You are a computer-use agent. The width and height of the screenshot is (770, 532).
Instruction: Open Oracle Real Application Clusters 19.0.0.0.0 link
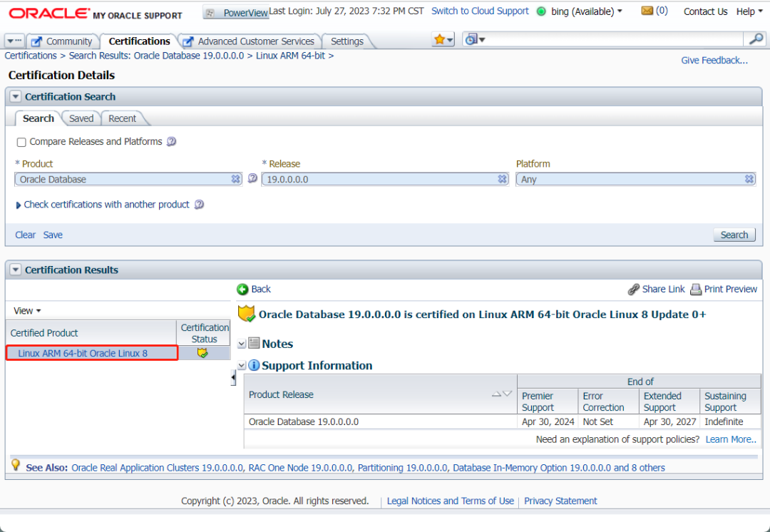[157, 468]
